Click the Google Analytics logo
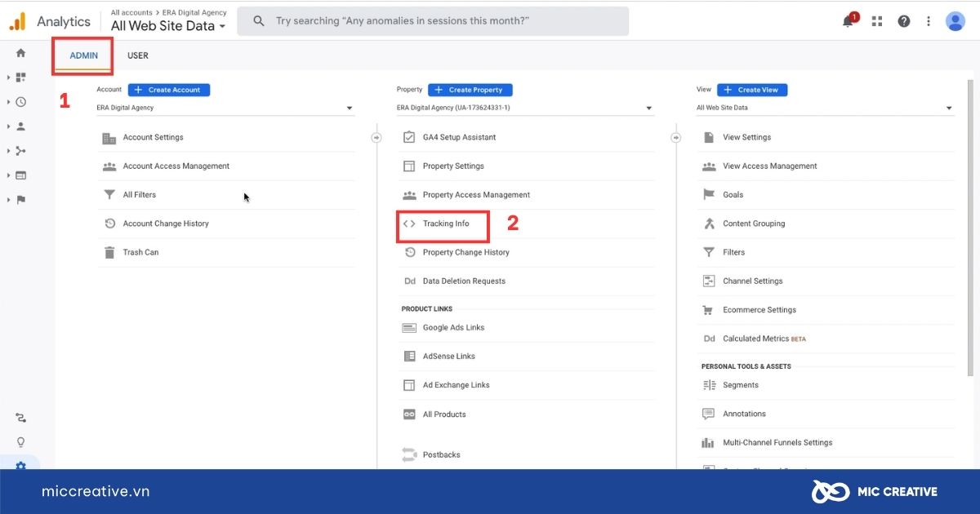980x514 pixels. [x=17, y=22]
